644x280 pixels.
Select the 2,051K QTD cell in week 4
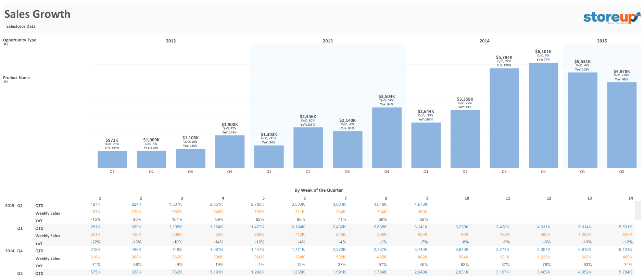click(216, 204)
